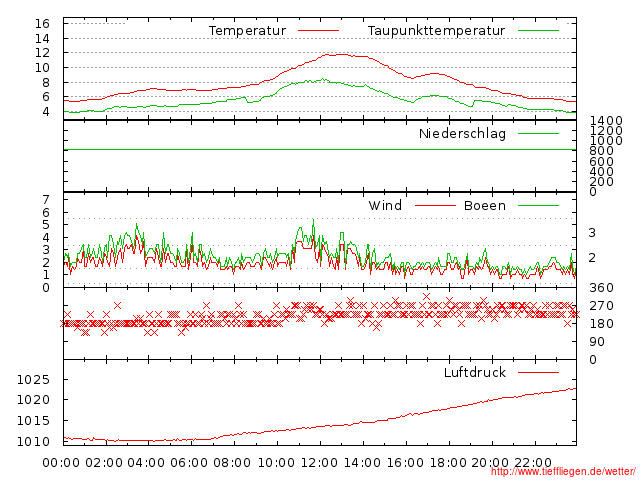Click the 20:00 time axis label
The width and height of the screenshot is (640, 480).
pyautogui.click(x=490, y=463)
